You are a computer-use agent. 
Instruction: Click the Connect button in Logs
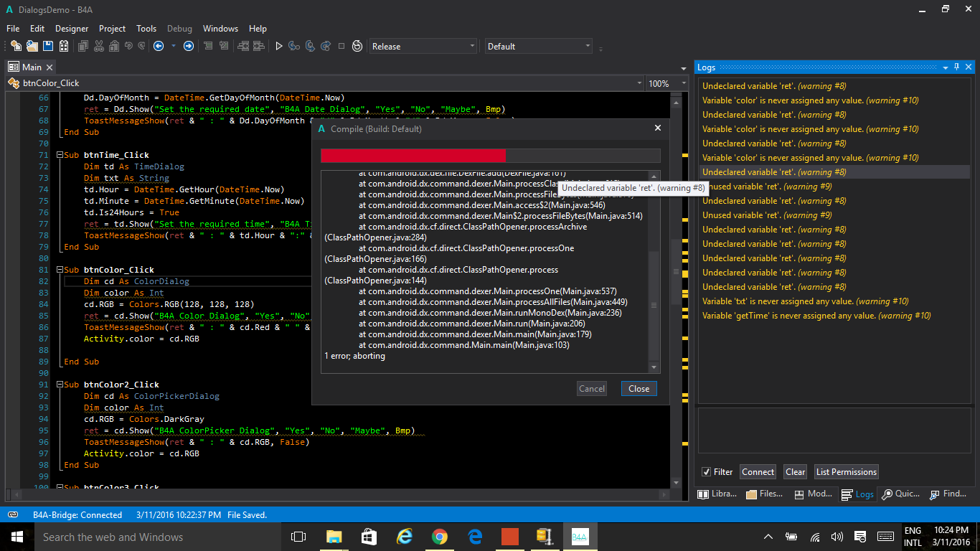(758, 471)
